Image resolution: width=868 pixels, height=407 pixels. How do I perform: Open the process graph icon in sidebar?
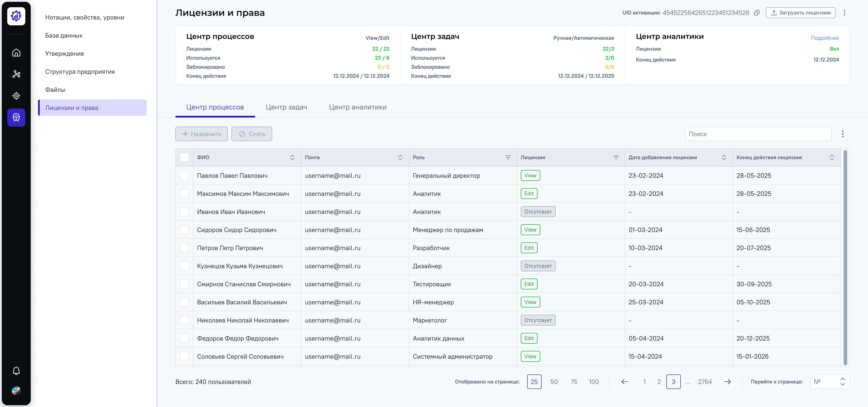click(16, 74)
